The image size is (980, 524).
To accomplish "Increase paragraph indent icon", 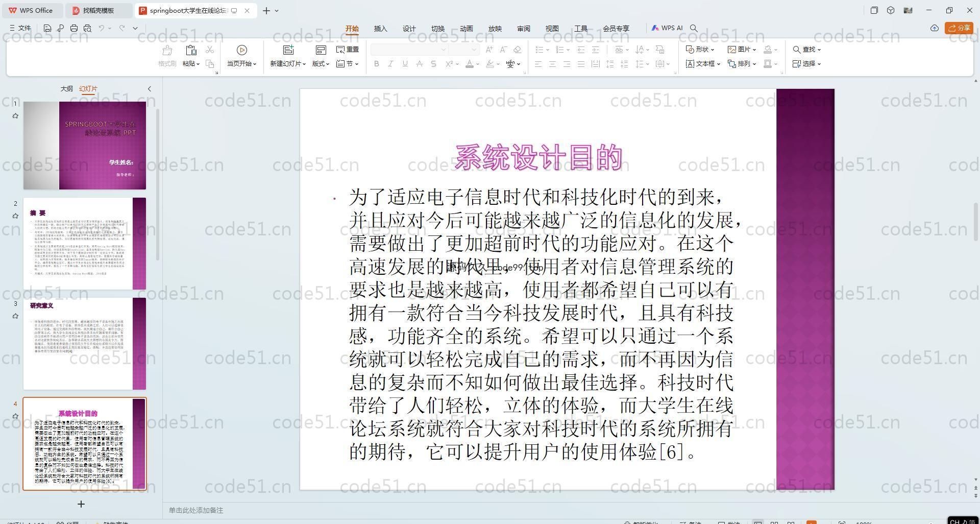I will pyautogui.click(x=595, y=50).
